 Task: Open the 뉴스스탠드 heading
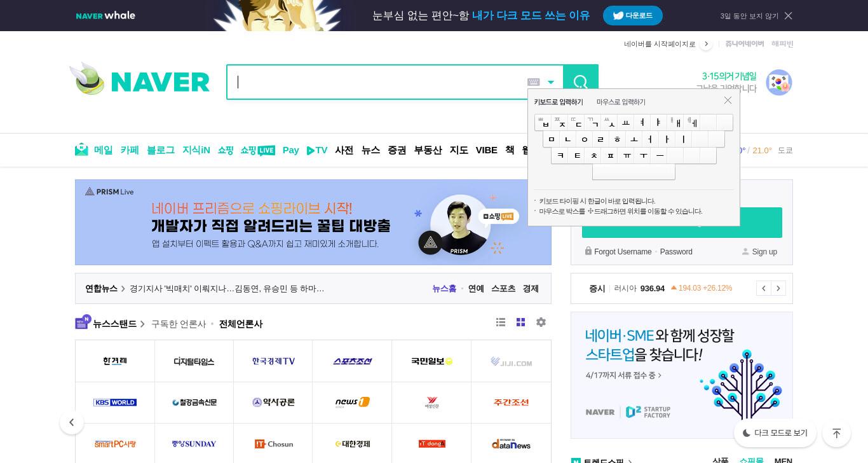pyautogui.click(x=114, y=324)
